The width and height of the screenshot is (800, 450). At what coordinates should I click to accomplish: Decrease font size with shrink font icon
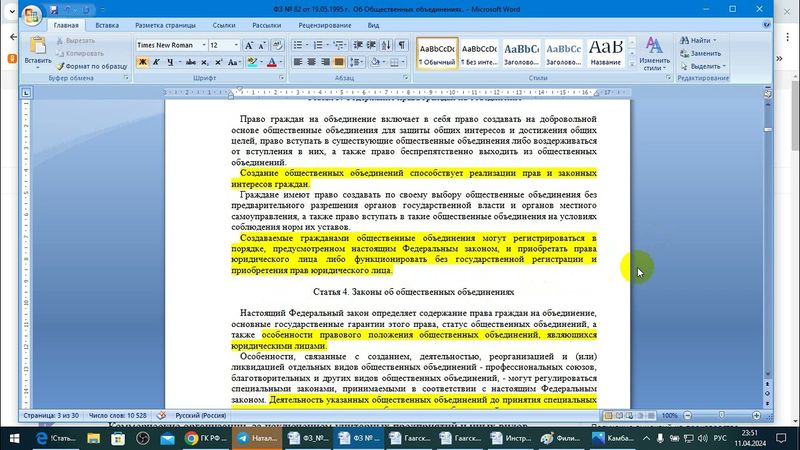pos(262,45)
